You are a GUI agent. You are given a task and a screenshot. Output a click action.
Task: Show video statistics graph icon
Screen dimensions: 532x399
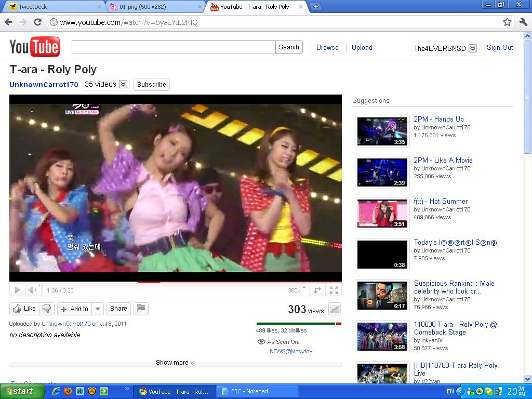tap(335, 309)
